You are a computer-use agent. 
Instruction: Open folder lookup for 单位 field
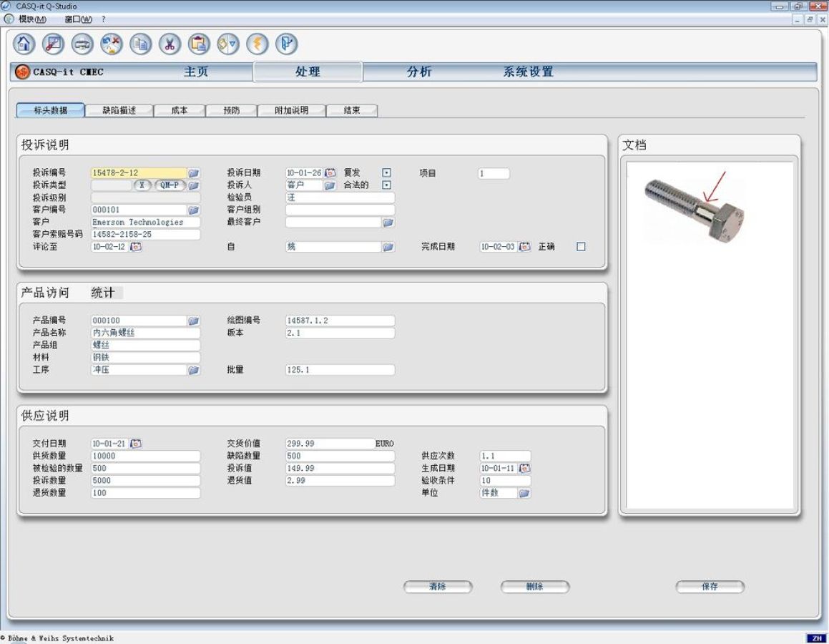click(x=524, y=493)
